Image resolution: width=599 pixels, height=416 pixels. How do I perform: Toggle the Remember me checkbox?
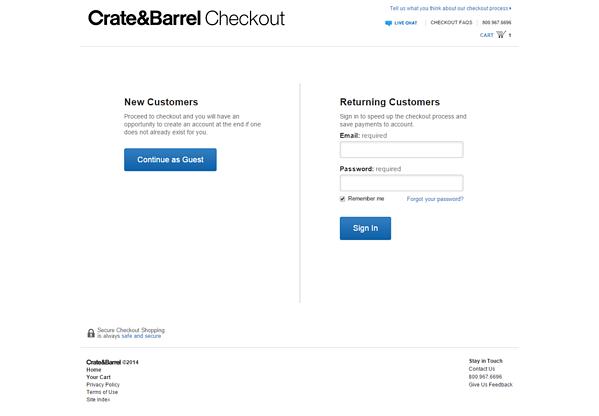342,199
